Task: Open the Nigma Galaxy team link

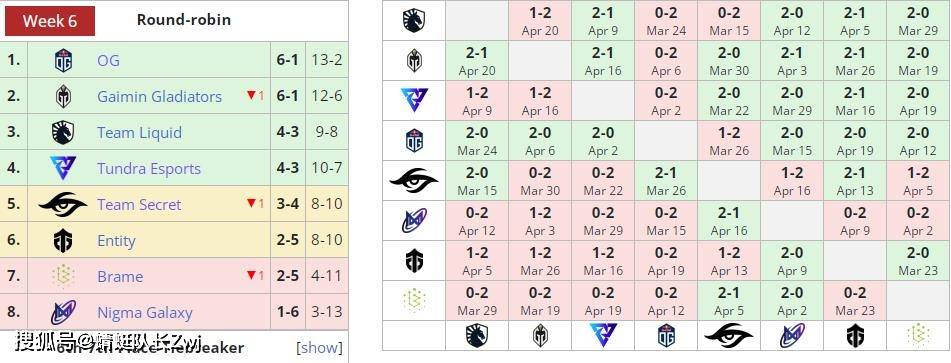Action: tap(144, 313)
